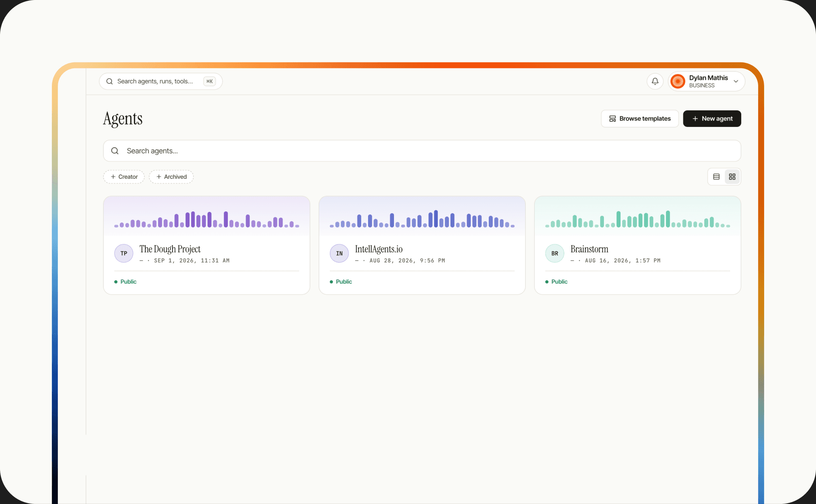Focus the Search agents input field
This screenshot has height=504, width=816.
coord(422,151)
